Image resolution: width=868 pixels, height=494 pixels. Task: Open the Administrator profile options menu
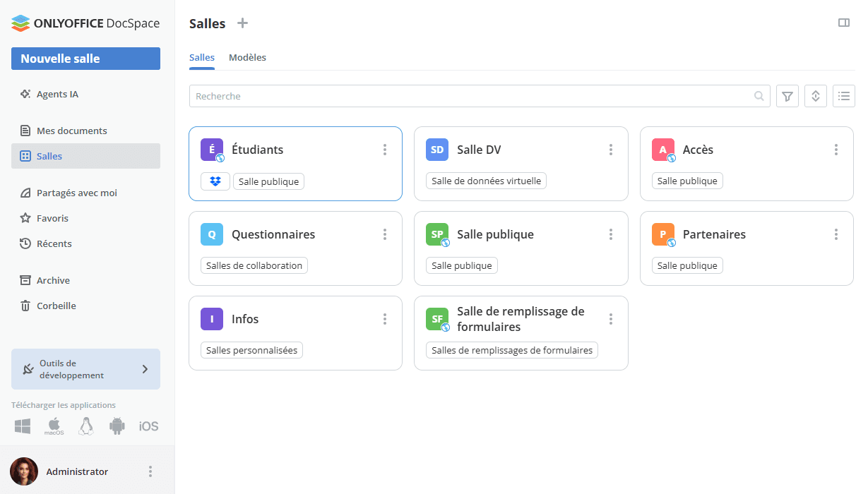click(x=150, y=471)
